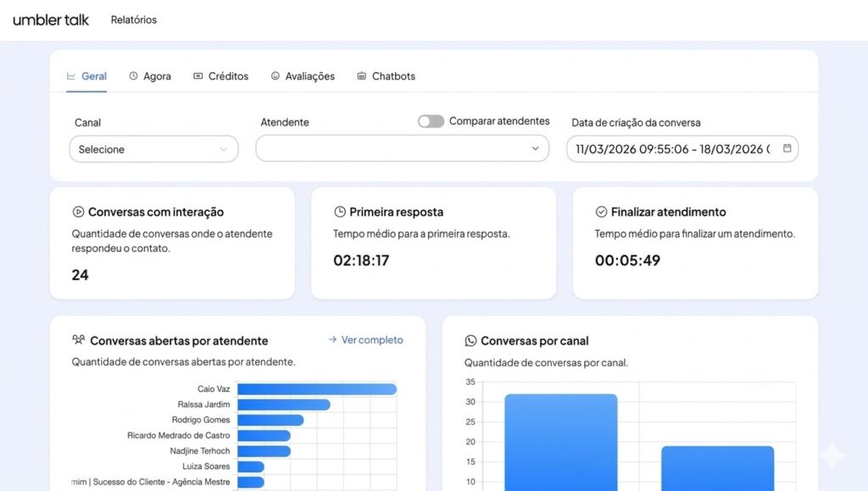Click the Agência Mestre bar

coord(251,483)
